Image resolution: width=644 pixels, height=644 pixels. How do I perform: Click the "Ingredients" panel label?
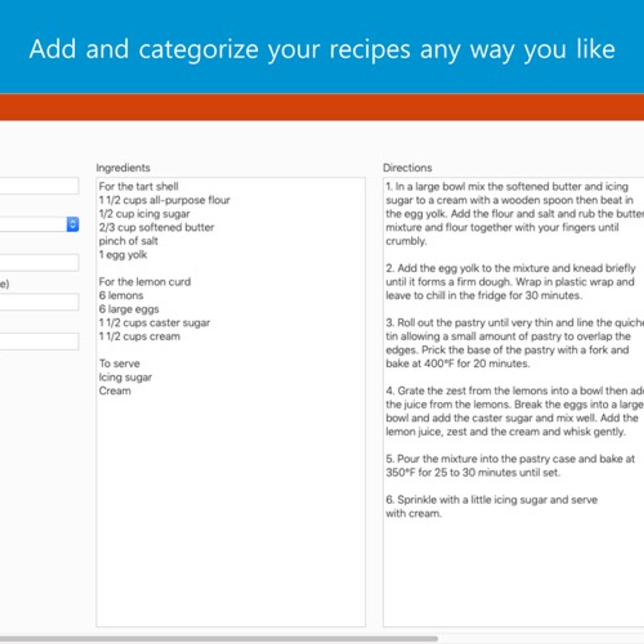(x=123, y=168)
